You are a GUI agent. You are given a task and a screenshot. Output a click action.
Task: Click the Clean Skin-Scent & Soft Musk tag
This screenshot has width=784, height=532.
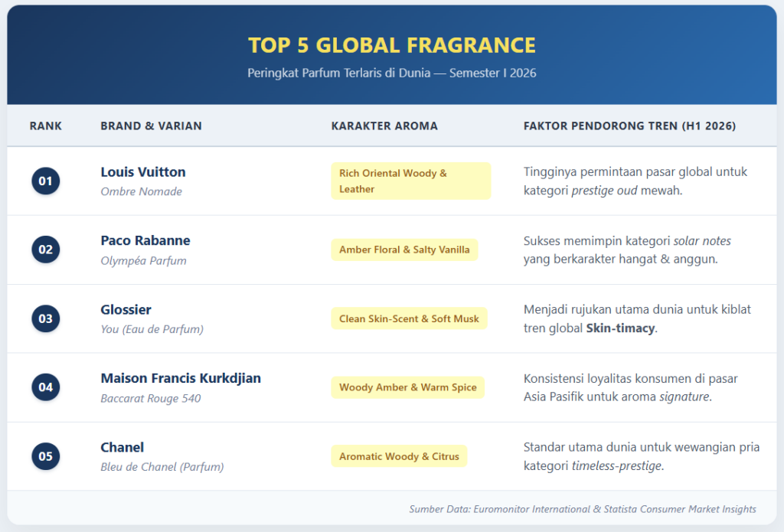pyautogui.click(x=409, y=318)
